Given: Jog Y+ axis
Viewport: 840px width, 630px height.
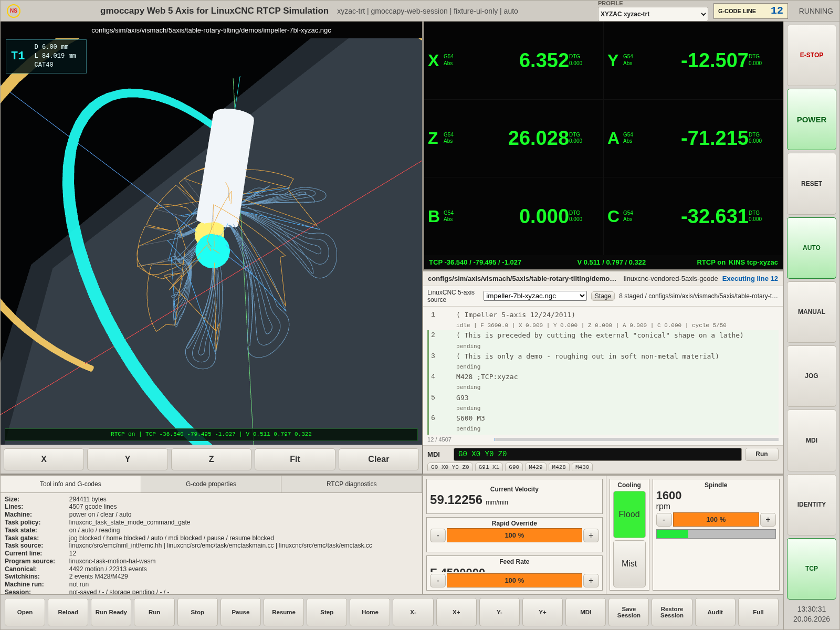Looking at the screenshot, I should click(x=542, y=612).
